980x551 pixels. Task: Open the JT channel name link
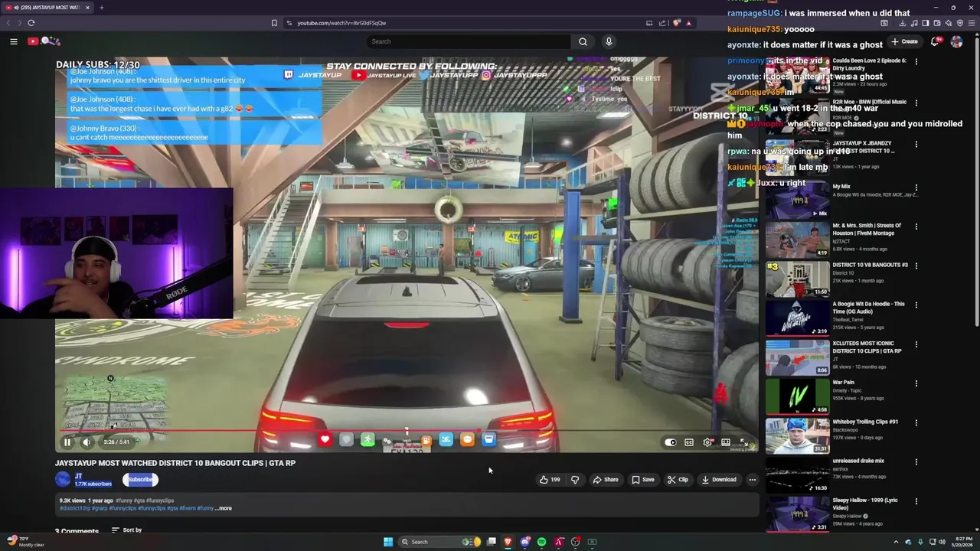tap(78, 476)
